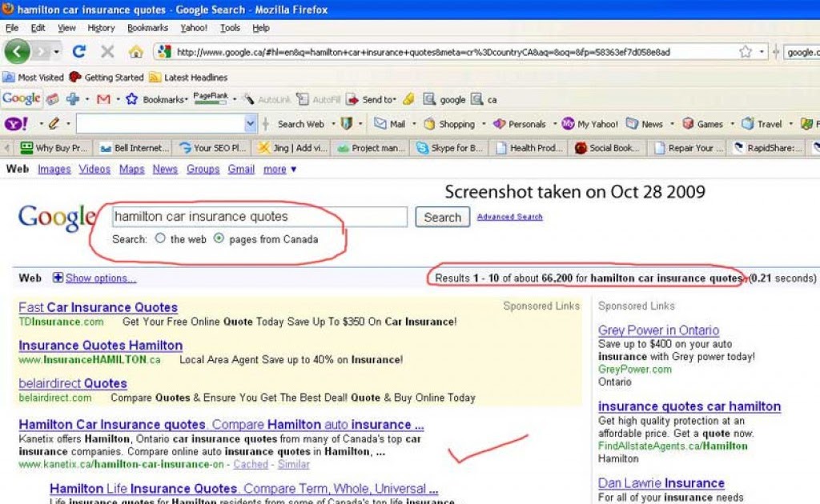Open 'Insurance Quotes Hamilton' sponsored link
Viewport: 820px width, 504px height.
100,346
